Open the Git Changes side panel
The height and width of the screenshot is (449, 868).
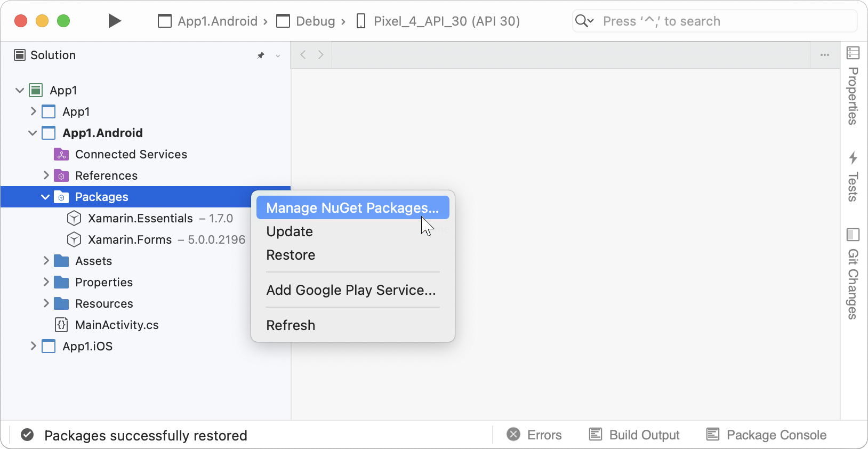(853, 274)
